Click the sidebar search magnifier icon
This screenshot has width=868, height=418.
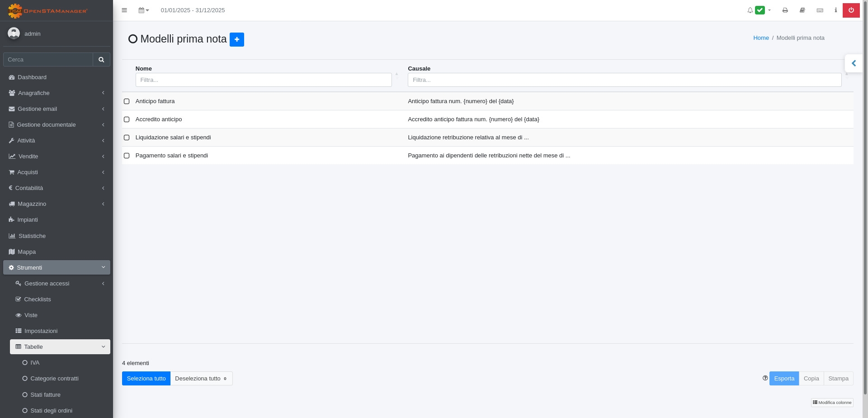(101, 60)
